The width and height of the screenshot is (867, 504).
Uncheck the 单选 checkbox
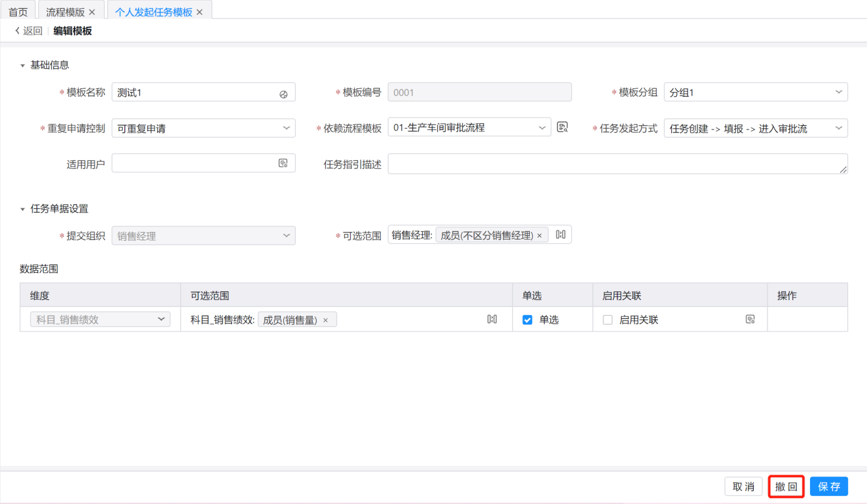click(x=527, y=320)
